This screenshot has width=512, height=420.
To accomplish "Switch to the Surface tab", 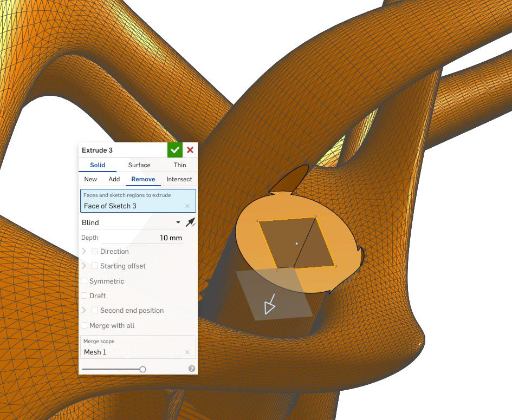I will point(139,165).
